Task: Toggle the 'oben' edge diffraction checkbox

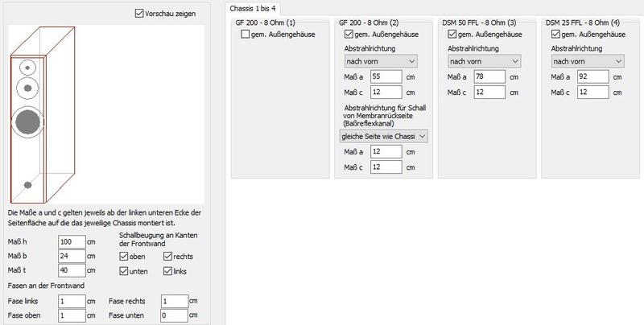Action: [124, 256]
